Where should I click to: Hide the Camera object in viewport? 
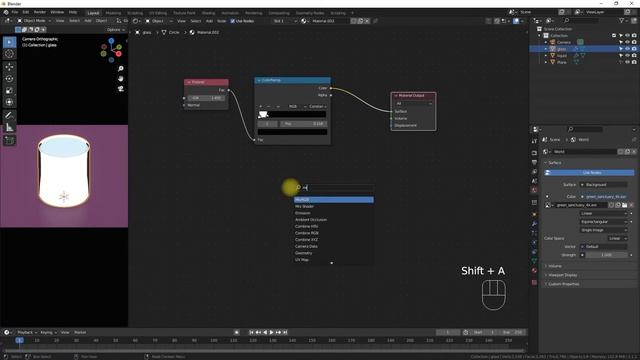(627, 42)
